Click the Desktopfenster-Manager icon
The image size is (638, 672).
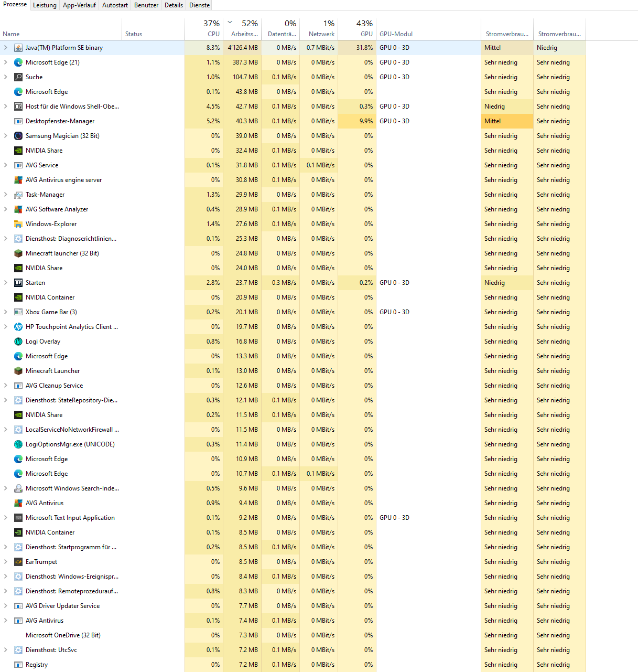coord(18,121)
